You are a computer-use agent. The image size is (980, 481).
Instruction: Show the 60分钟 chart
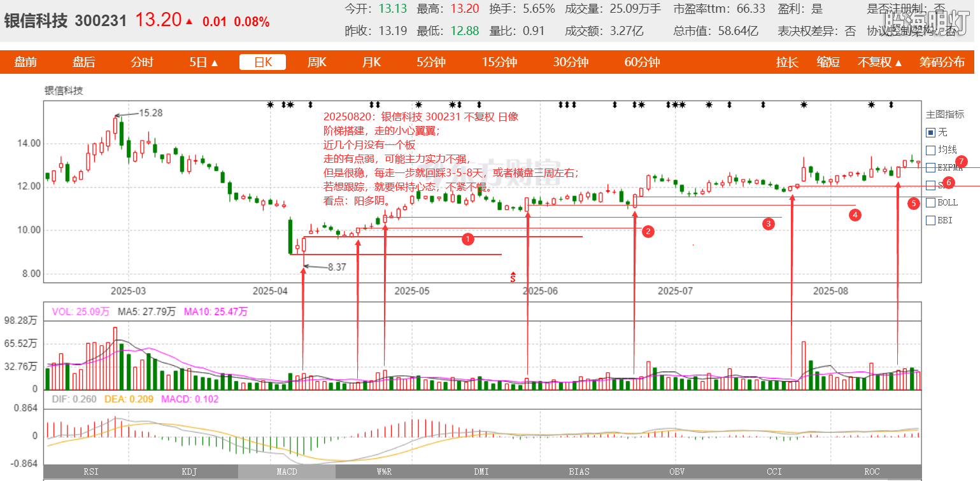click(x=642, y=62)
